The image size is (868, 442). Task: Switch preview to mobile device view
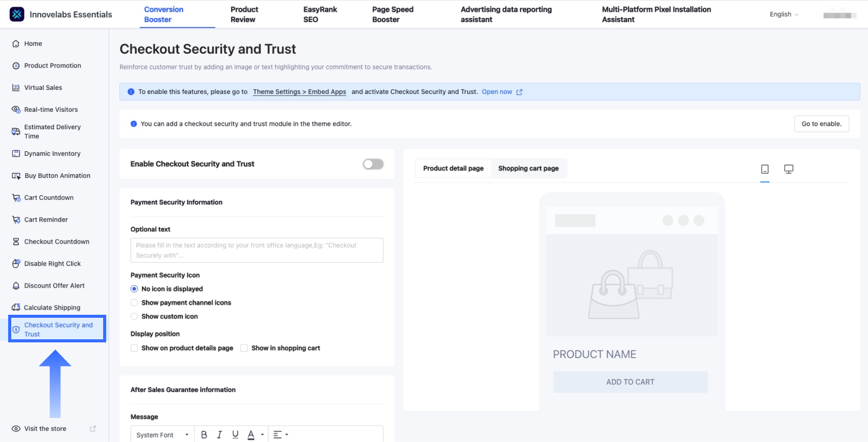pos(764,169)
